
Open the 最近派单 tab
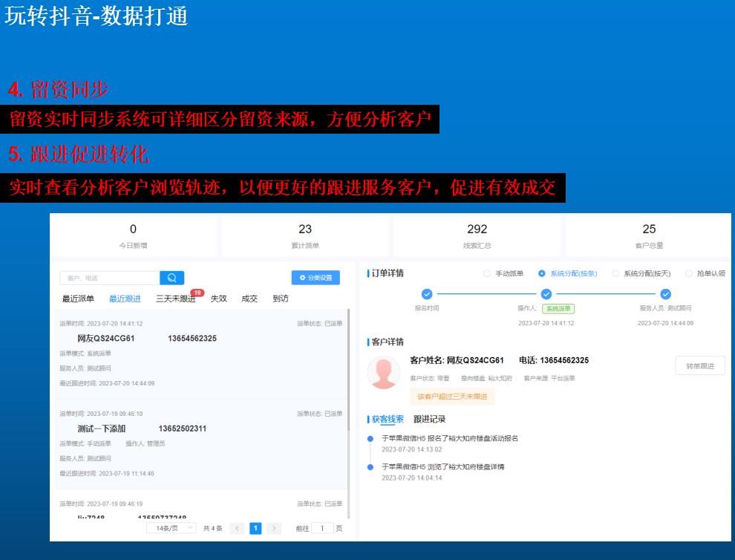(x=78, y=299)
